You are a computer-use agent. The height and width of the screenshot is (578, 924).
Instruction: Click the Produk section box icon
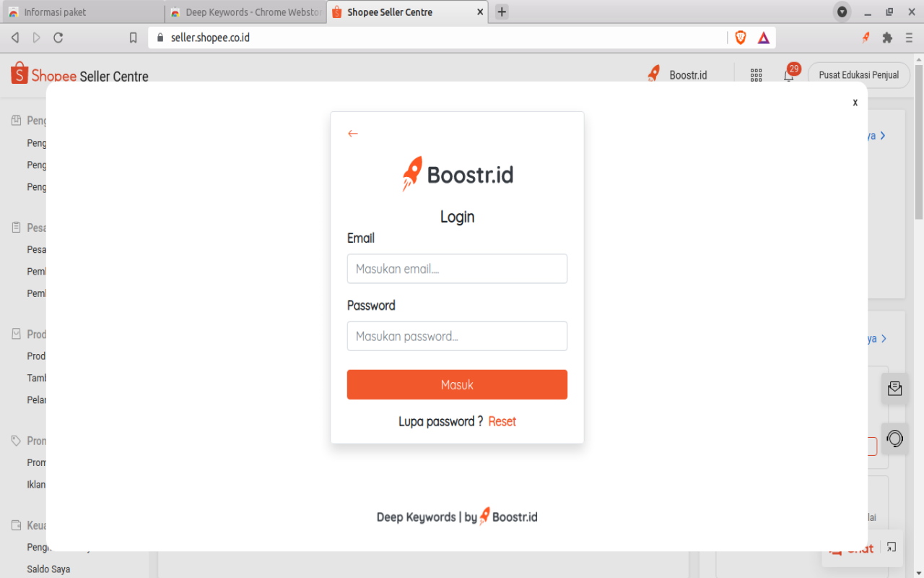point(17,334)
